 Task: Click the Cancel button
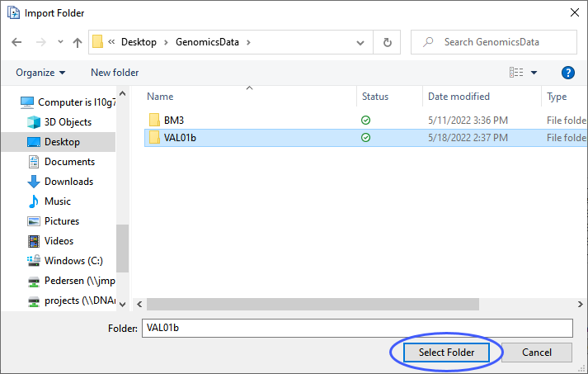(537, 353)
